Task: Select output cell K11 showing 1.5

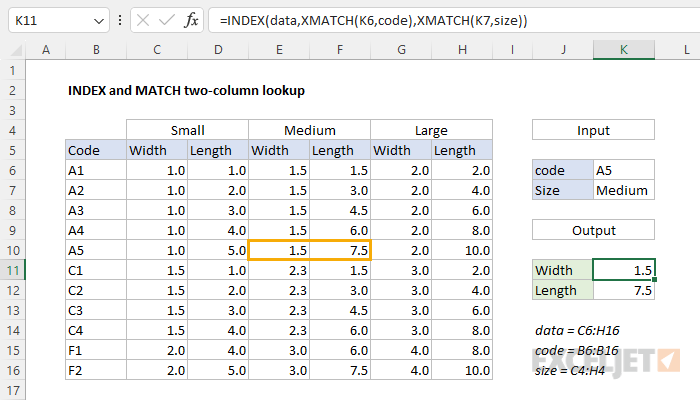Action: coord(624,270)
